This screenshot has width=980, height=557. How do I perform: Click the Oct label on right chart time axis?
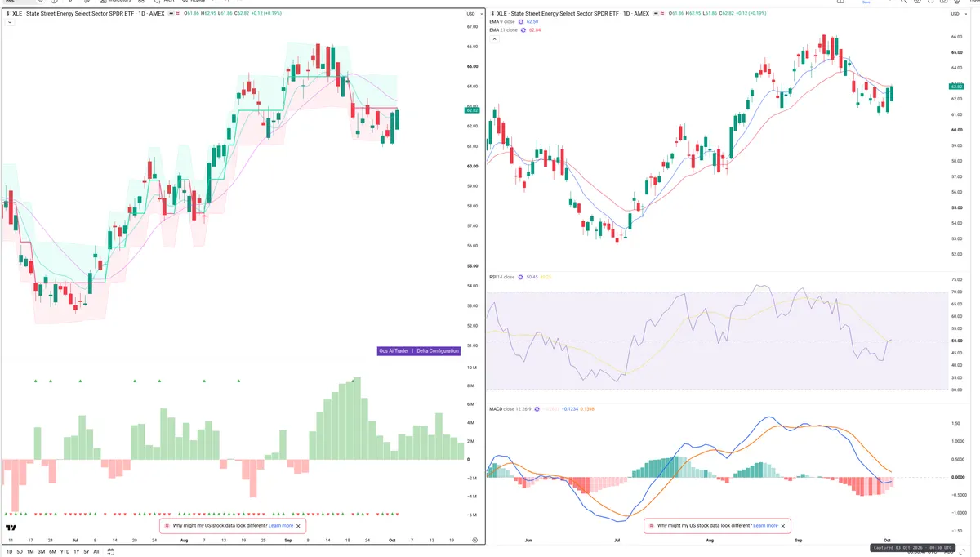887,541
